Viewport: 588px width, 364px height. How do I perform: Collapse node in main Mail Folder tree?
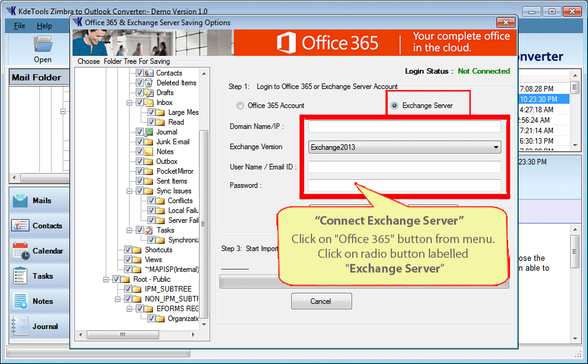63,111
